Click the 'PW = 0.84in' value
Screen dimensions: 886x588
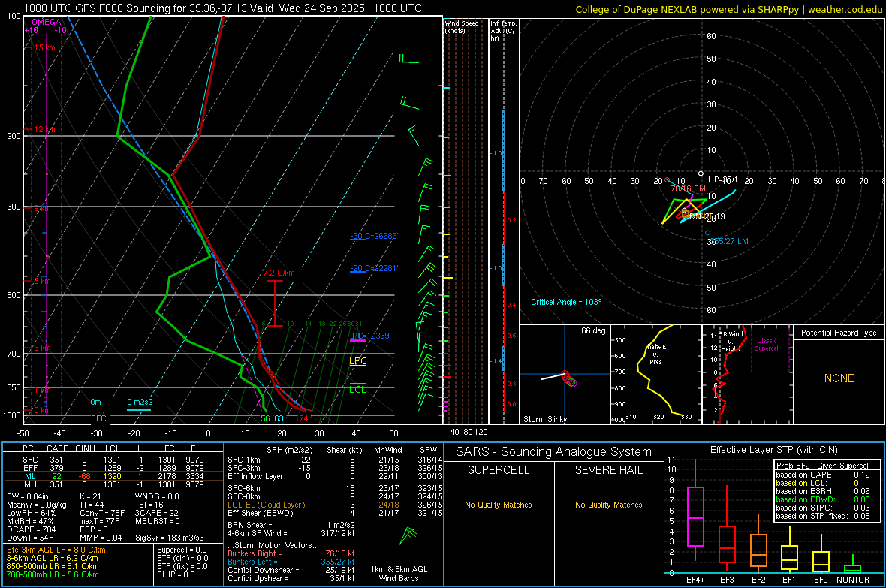[x=28, y=496]
